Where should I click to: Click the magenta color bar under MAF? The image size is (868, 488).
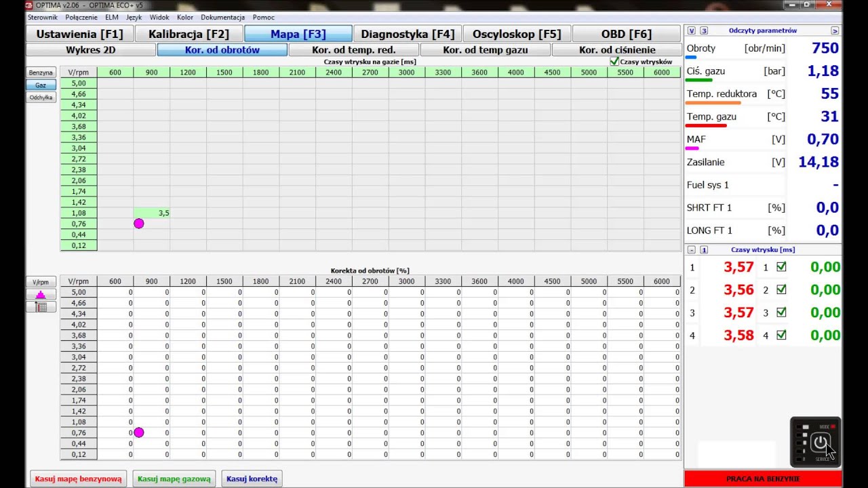pyautogui.click(x=692, y=148)
